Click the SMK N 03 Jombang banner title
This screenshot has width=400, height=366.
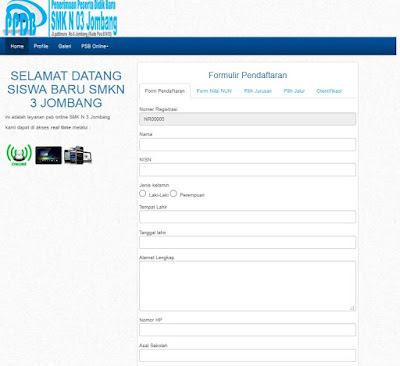[x=84, y=23]
